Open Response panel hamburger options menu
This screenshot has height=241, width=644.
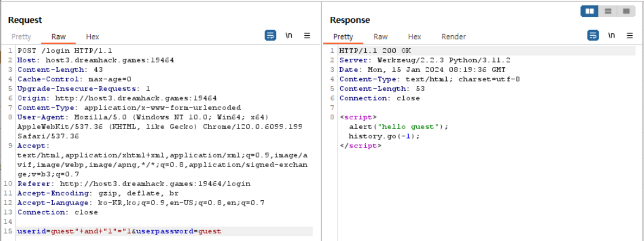[630, 36]
